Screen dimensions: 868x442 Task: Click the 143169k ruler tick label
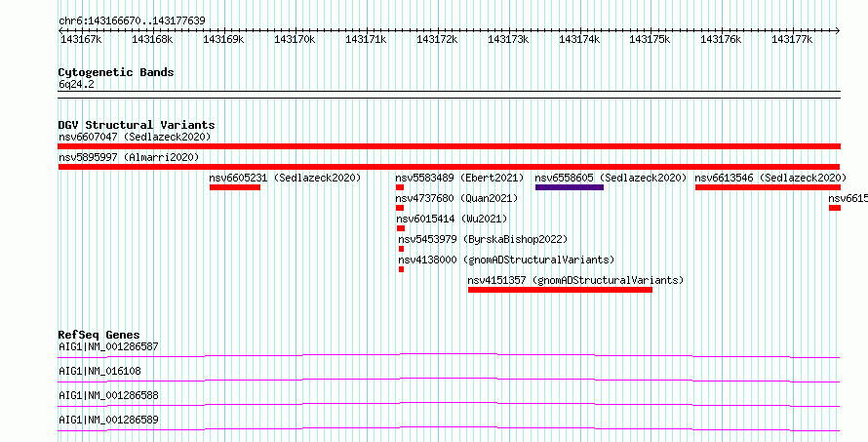coord(223,40)
